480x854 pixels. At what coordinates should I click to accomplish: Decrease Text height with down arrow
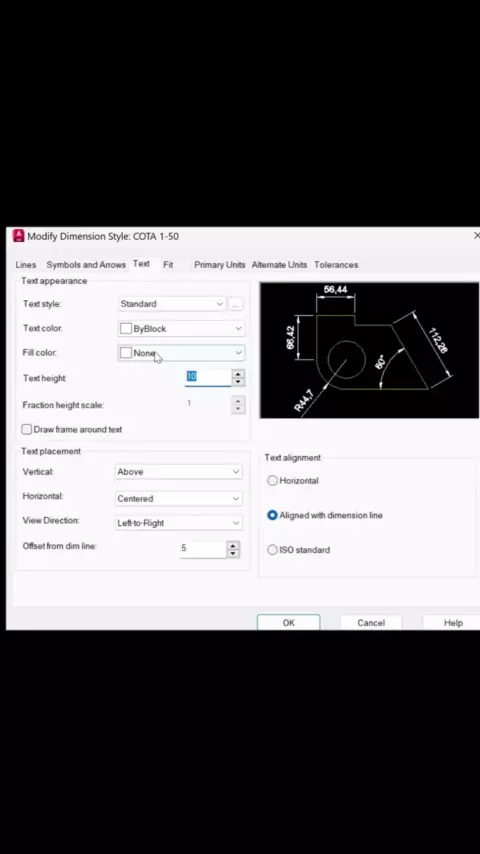(238, 382)
